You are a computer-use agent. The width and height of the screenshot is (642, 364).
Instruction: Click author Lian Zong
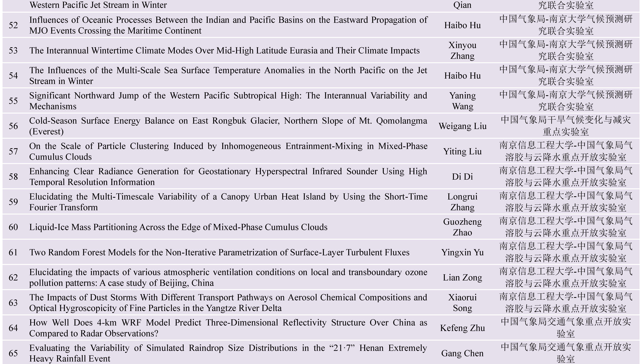tap(462, 278)
